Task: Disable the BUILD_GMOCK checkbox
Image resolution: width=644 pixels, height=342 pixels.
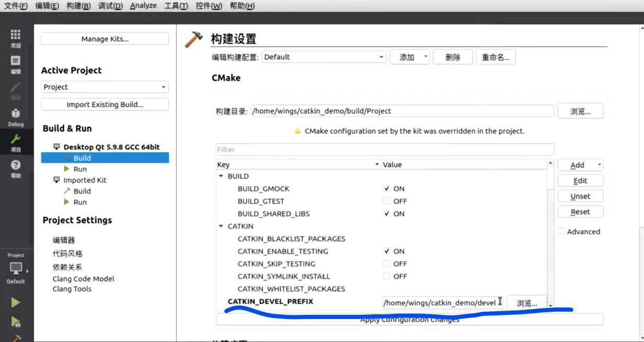Action: [x=387, y=188]
